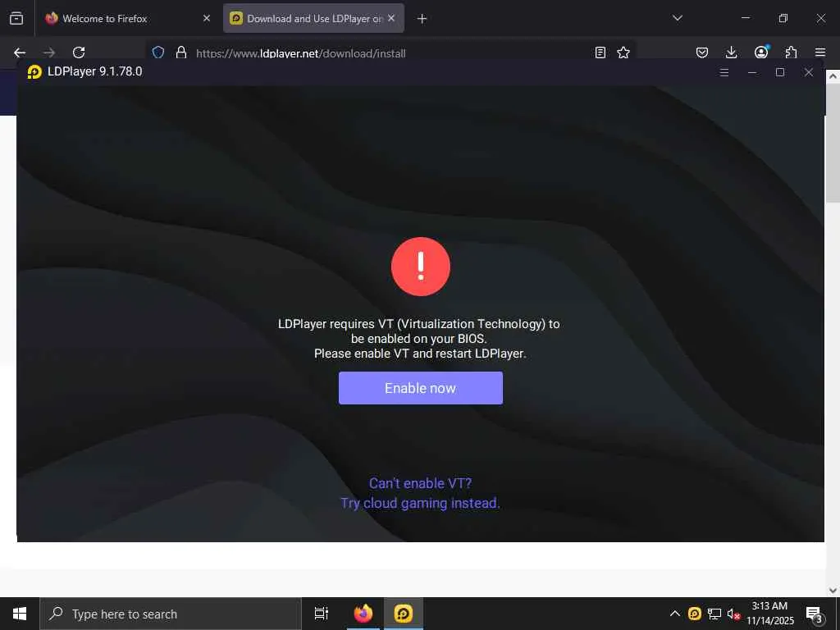Click the Enable now button
840x630 pixels.
click(x=421, y=388)
